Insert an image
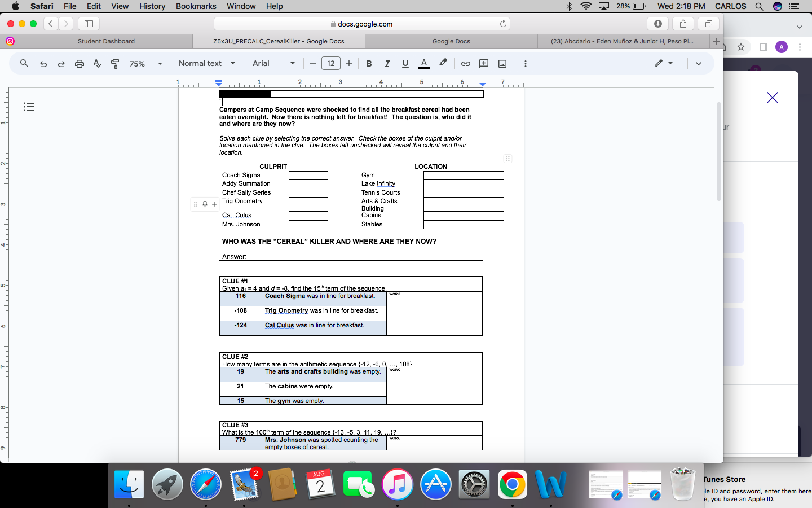This screenshot has width=812, height=508. click(502, 64)
